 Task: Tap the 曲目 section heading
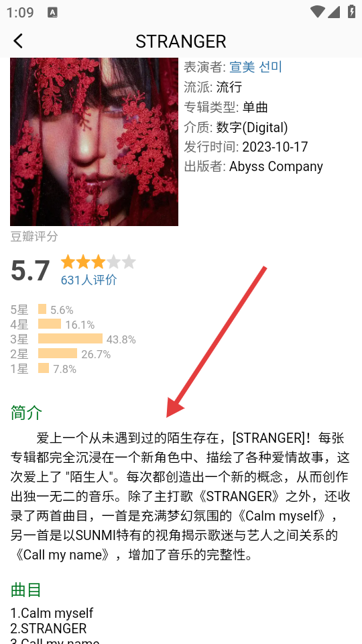coord(26,590)
